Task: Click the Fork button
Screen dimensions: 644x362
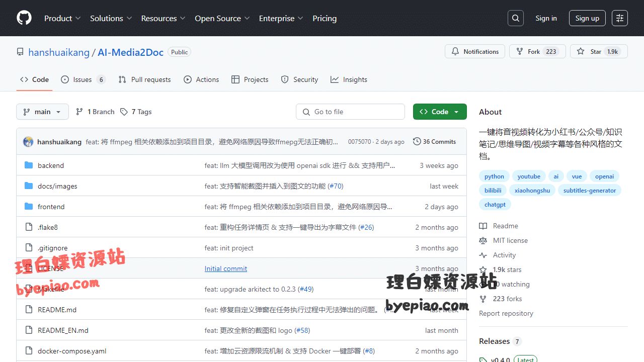Action: (x=537, y=51)
